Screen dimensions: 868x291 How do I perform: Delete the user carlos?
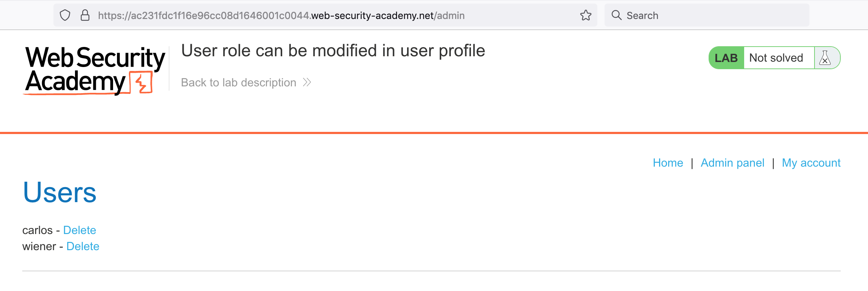[x=80, y=230]
